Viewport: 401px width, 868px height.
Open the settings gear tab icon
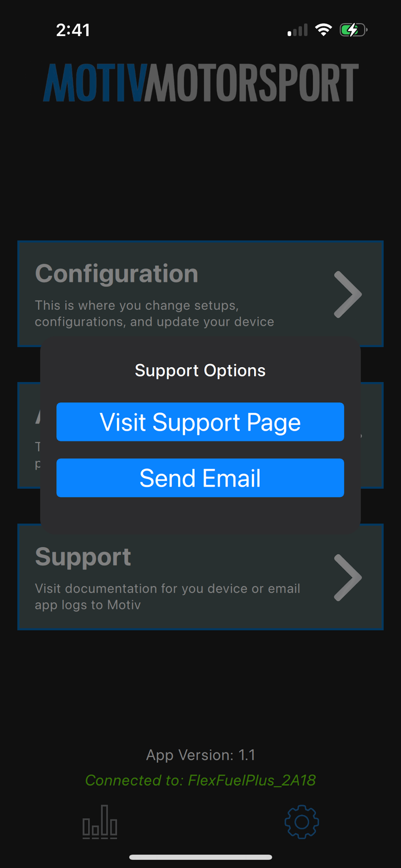point(302,822)
